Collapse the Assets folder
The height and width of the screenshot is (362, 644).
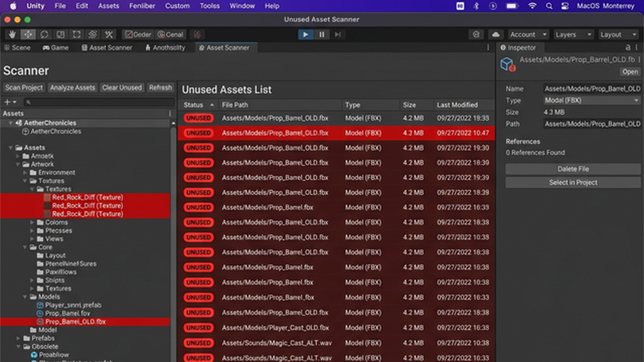point(11,148)
